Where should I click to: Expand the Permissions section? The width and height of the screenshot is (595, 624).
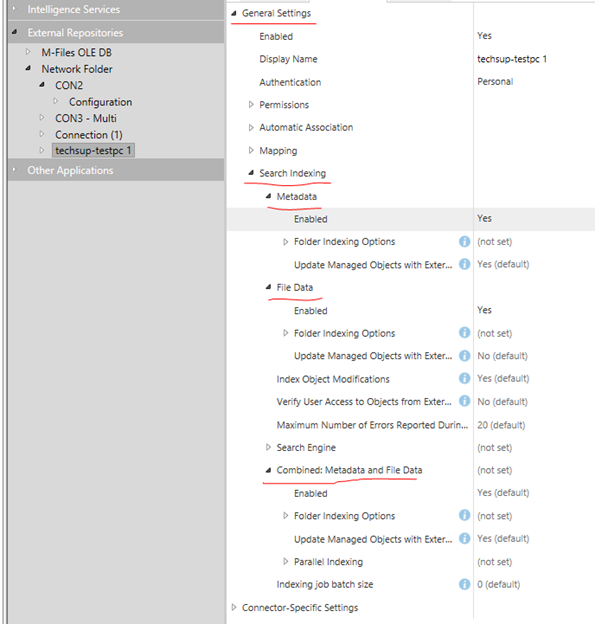pos(251,105)
